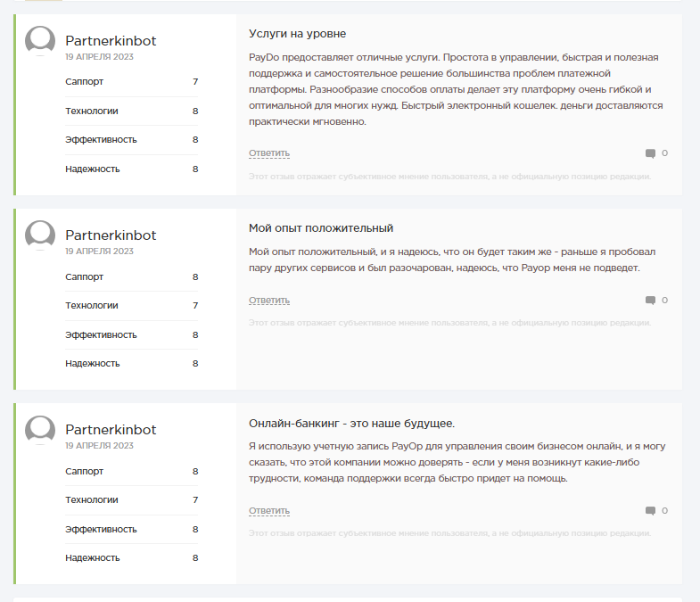Click the avatar icon beside the "Услуги на уровне" review
The image size is (700, 602).
[40, 41]
